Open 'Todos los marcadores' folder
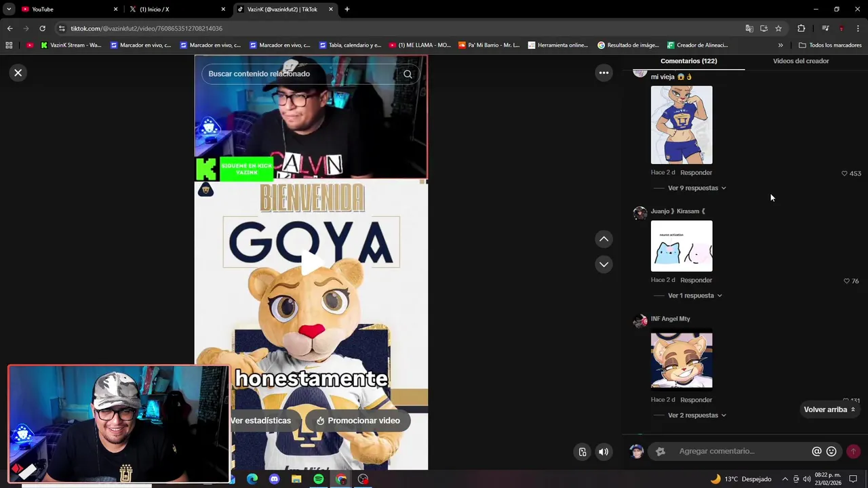The height and width of the screenshot is (488, 868). click(830, 45)
